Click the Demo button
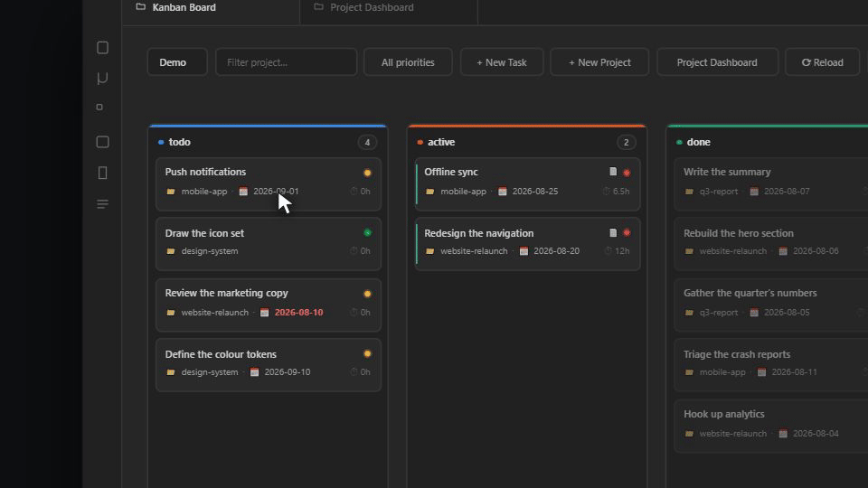Image resolution: width=868 pixels, height=488 pixels. tap(177, 62)
